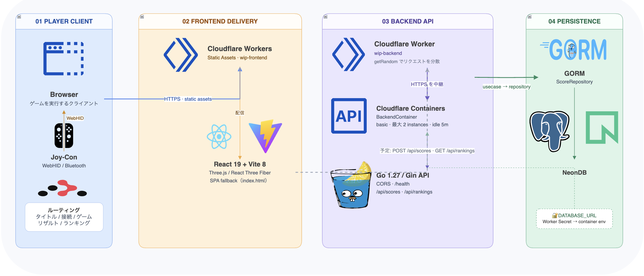
Task: Select the /api/scores · /api/rankings caption under Gin API
Action: point(404,192)
